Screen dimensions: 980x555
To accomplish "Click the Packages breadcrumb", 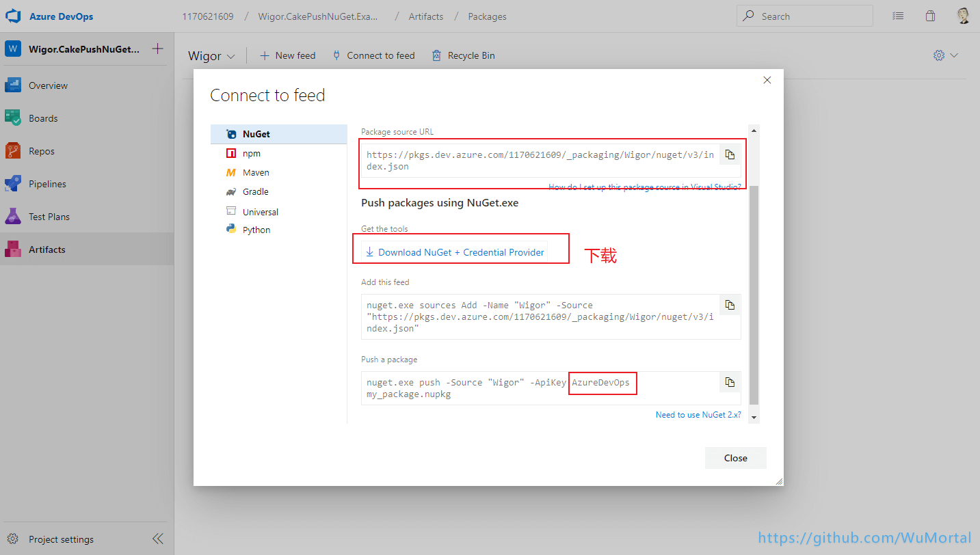I will 488,16.
